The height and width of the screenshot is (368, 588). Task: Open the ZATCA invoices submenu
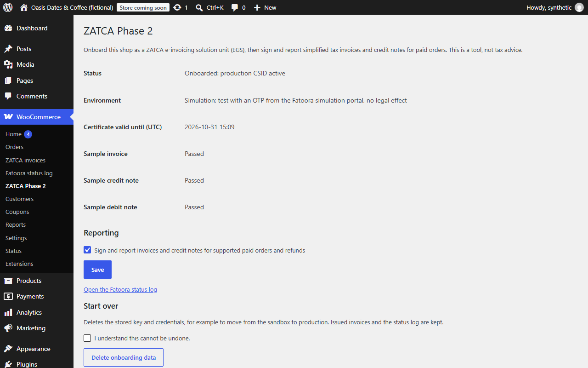37,160
